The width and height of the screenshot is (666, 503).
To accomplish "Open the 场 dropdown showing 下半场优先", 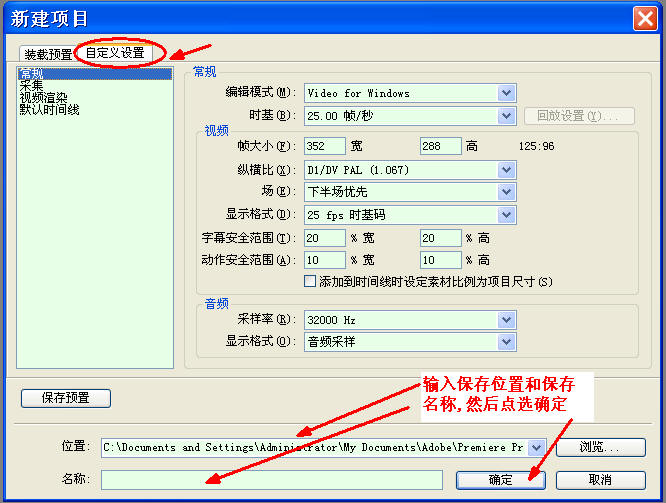I will (x=410, y=192).
